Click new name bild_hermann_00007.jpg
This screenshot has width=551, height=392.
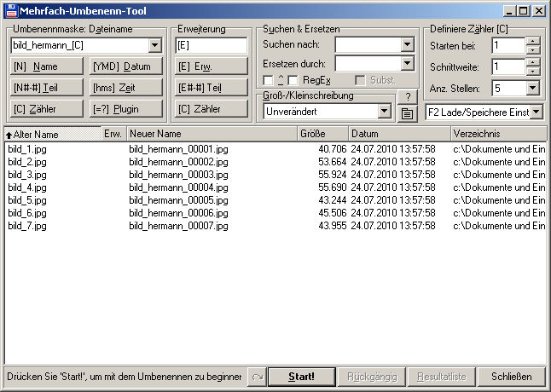coord(178,226)
